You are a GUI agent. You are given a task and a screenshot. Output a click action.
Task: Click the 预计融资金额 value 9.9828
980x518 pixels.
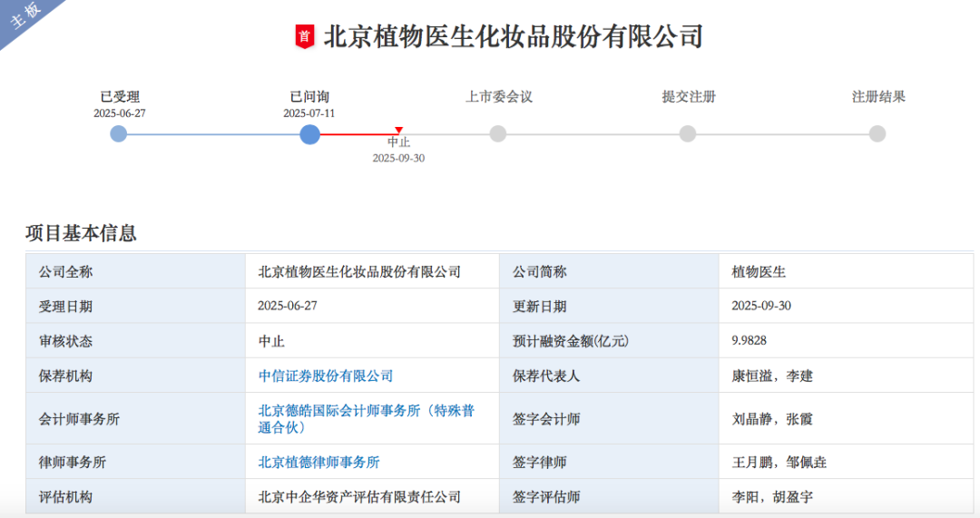click(749, 341)
